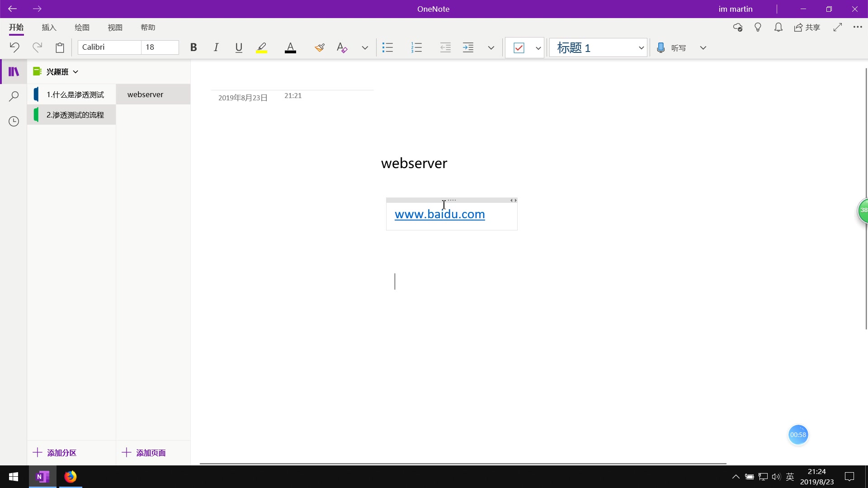The height and width of the screenshot is (488, 868).
Task: Show hidden tray icons chevron
Action: click(x=736, y=477)
